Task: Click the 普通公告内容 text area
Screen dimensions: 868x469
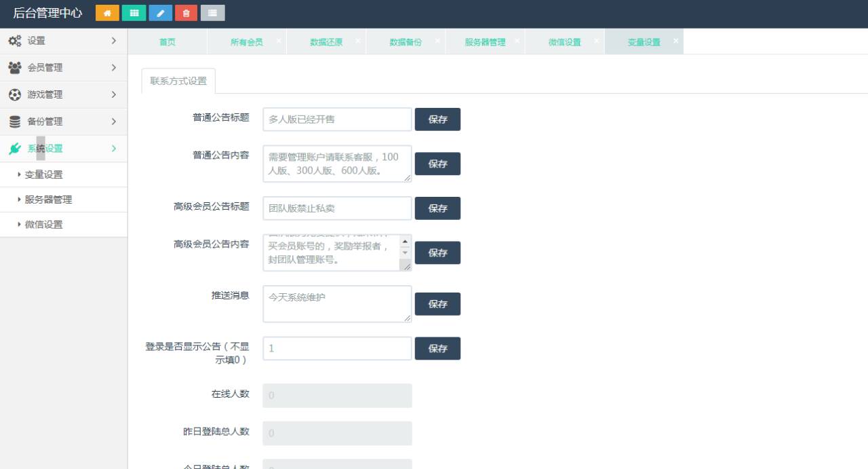Action: point(337,164)
